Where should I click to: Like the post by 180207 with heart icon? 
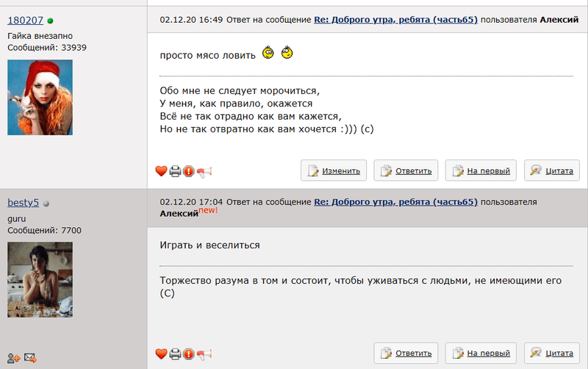coord(162,171)
